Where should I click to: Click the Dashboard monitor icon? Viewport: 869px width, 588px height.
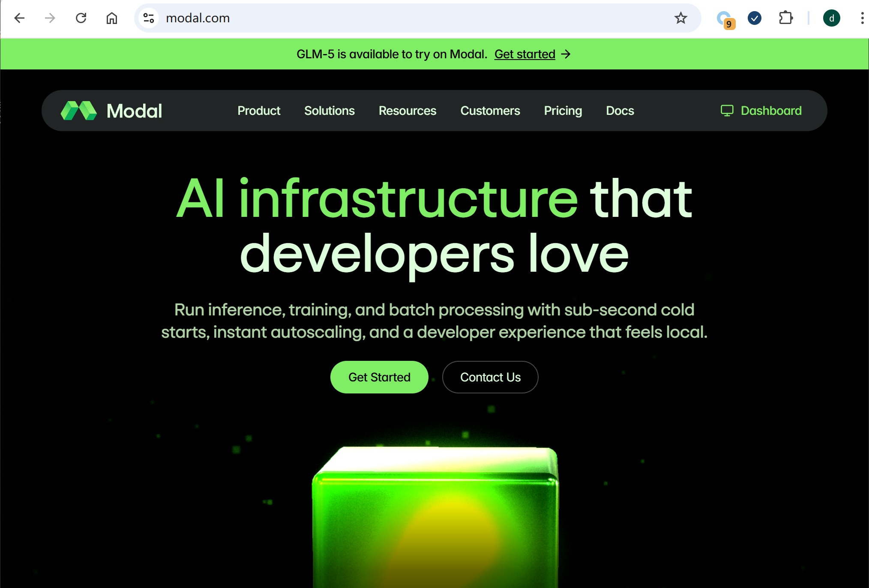coord(727,111)
